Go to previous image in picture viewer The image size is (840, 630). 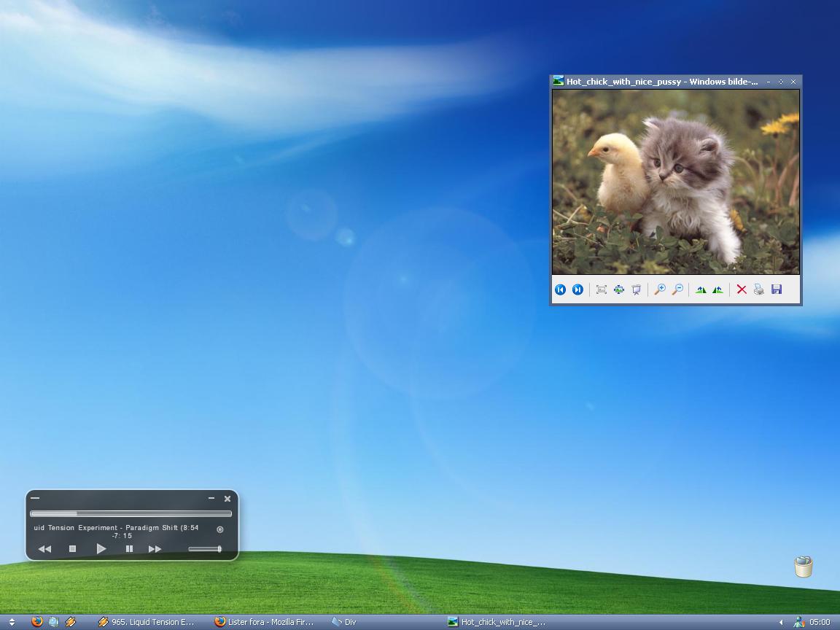560,289
